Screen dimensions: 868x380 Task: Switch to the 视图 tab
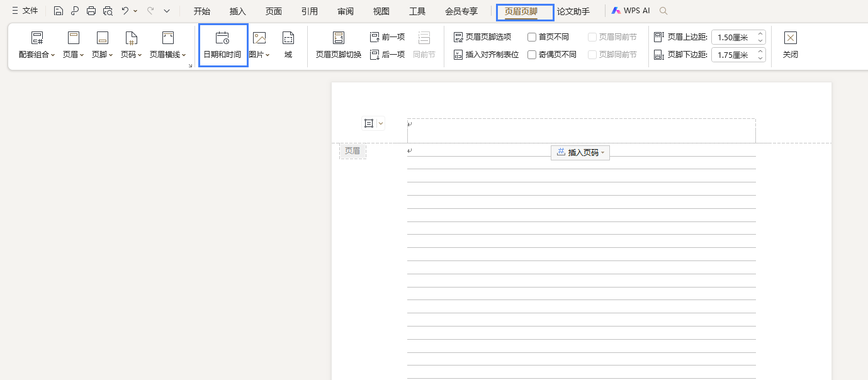pos(381,11)
